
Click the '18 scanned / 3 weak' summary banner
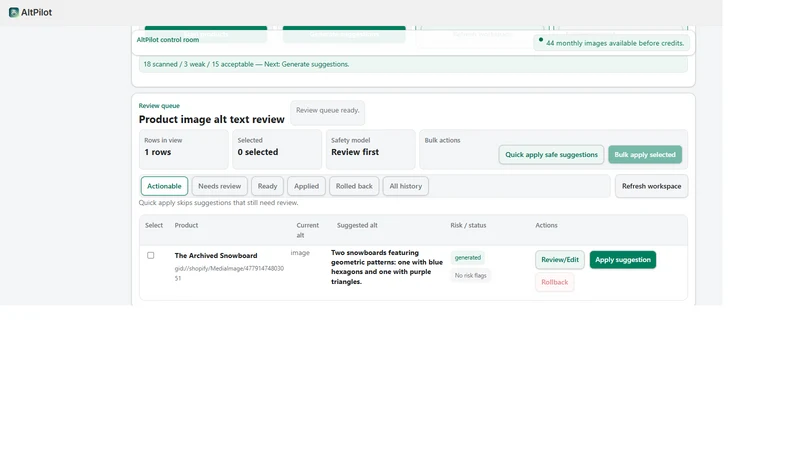click(x=413, y=64)
